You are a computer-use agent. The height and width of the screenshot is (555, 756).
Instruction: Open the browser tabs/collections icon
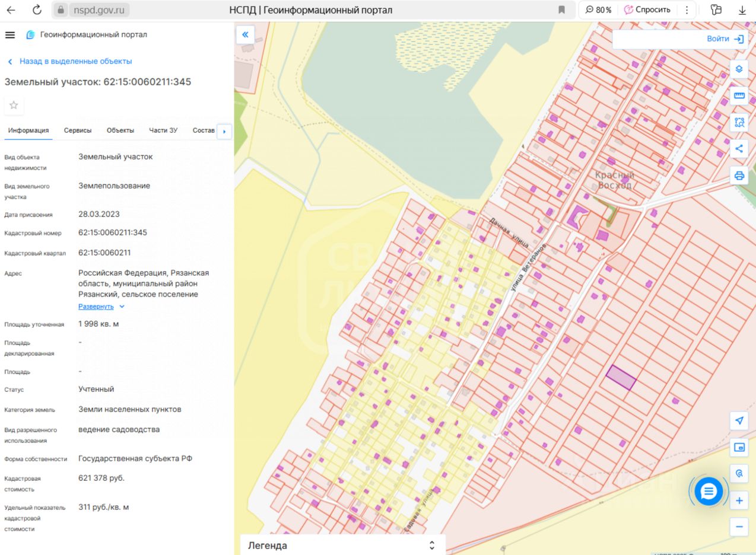point(716,10)
